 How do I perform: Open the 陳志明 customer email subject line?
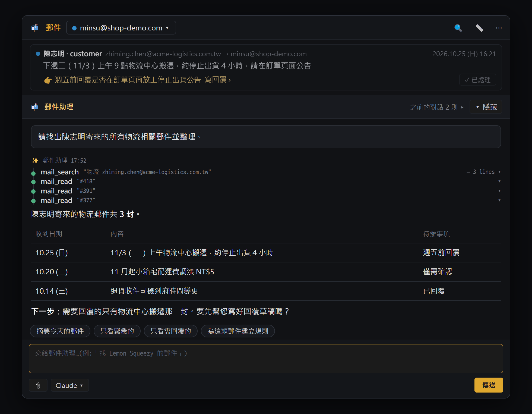pyautogui.click(x=177, y=66)
